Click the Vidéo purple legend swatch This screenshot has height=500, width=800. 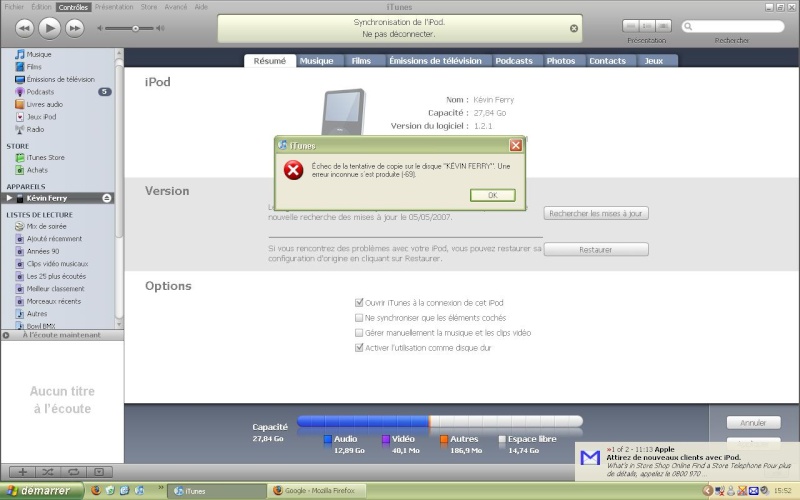pyautogui.click(x=386, y=439)
